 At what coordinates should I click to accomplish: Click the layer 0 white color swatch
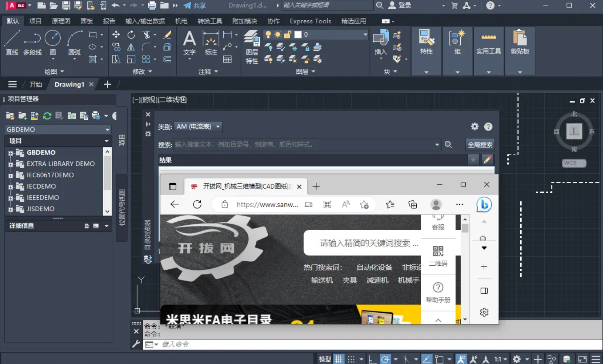pyautogui.click(x=298, y=34)
